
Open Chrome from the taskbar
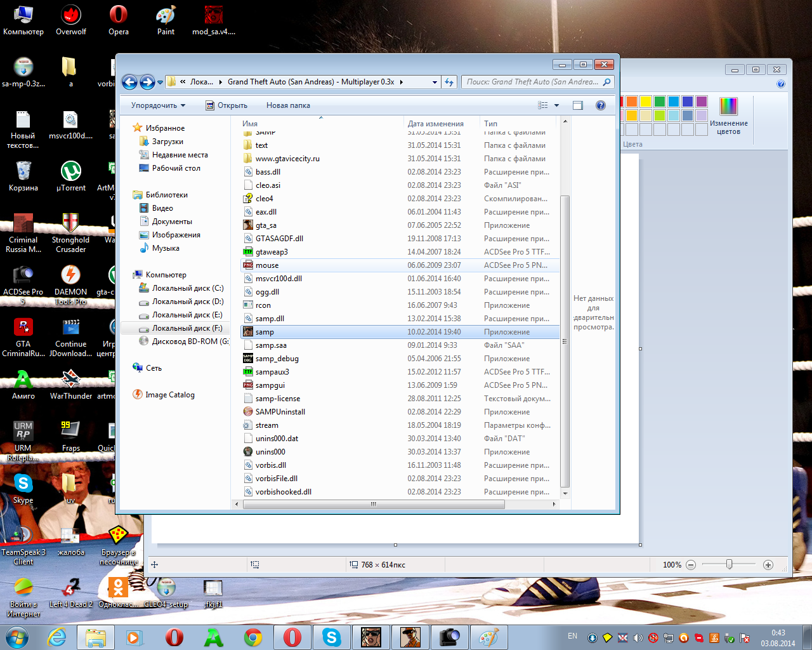click(x=253, y=637)
